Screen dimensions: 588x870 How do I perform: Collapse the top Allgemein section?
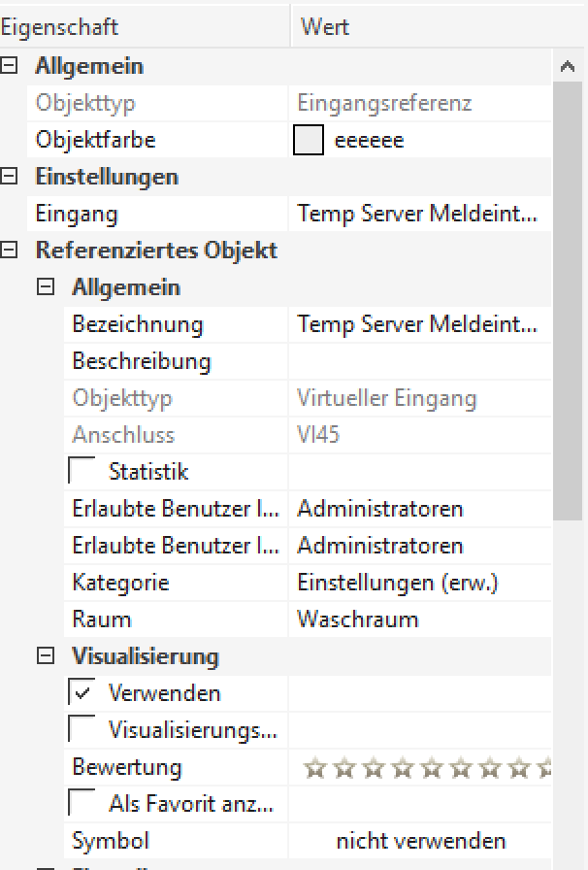10,66
